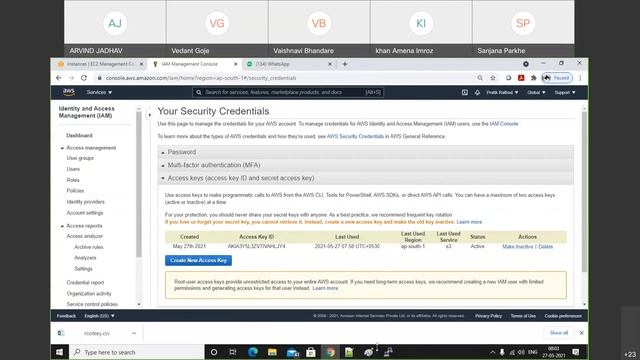Click the Feedback link in footer
This screenshot has height=360, width=640.
click(x=66, y=316)
